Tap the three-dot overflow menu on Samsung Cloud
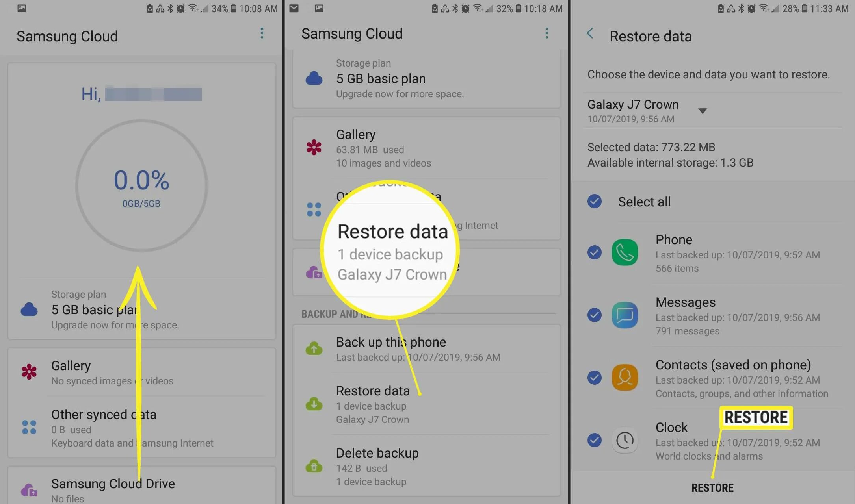 pyautogui.click(x=262, y=33)
